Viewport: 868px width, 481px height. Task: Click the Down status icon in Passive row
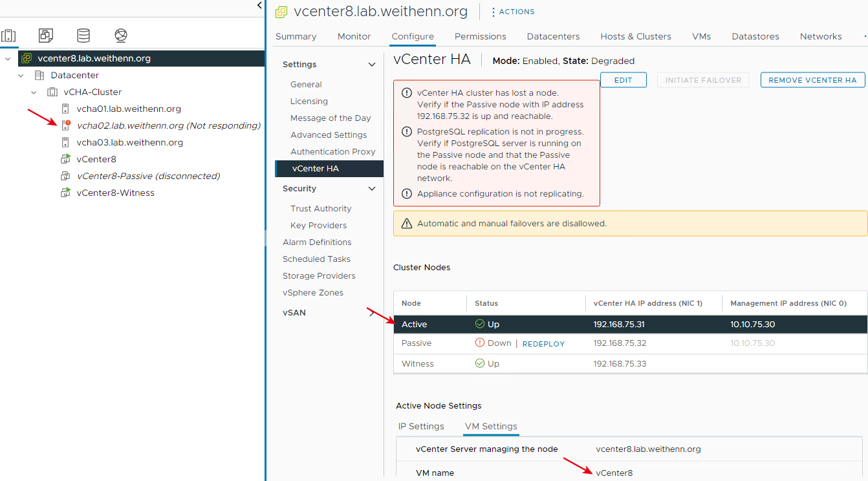coord(480,343)
